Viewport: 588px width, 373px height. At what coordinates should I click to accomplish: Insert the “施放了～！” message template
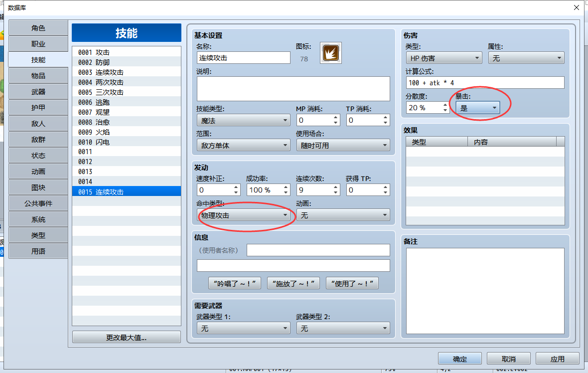pyautogui.click(x=293, y=283)
